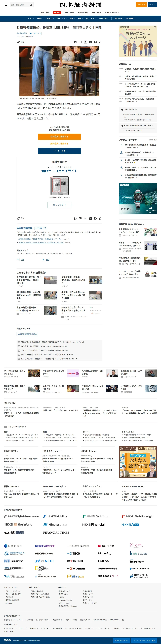Share article by email, top envelope icon
Screen dimensions: 161x644
tap(80, 42)
